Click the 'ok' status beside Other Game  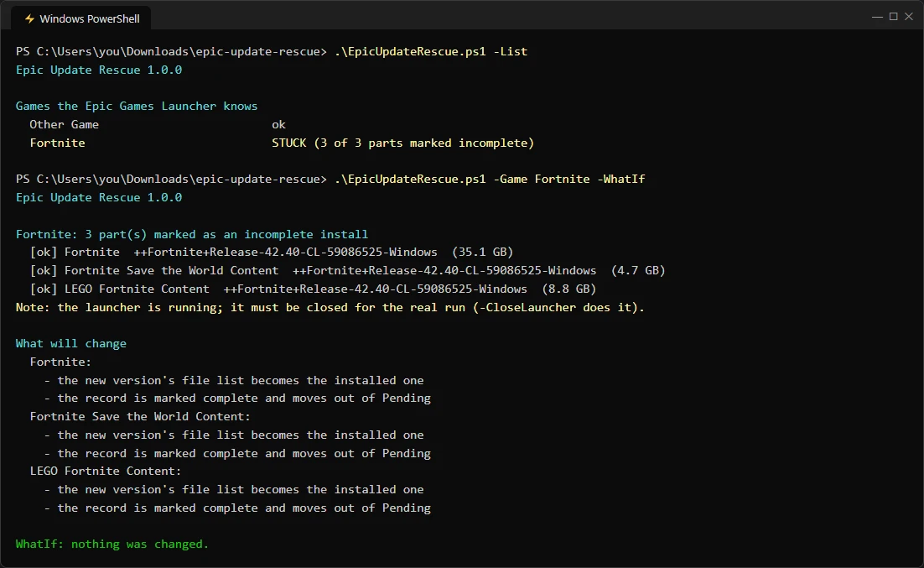tap(278, 124)
